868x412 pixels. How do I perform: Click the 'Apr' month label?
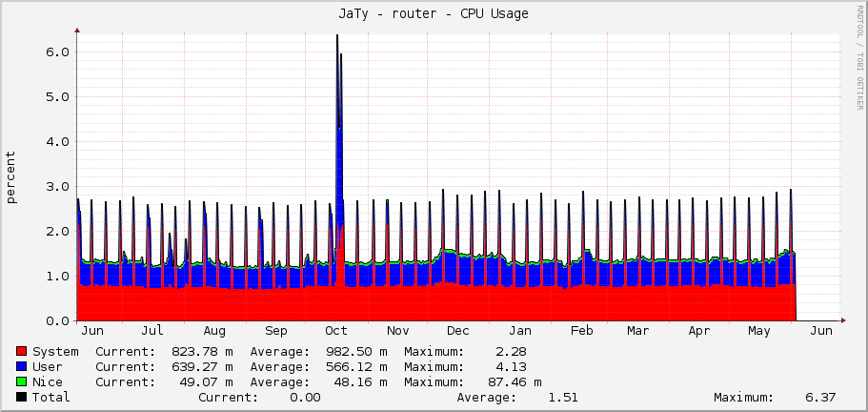tap(699, 331)
